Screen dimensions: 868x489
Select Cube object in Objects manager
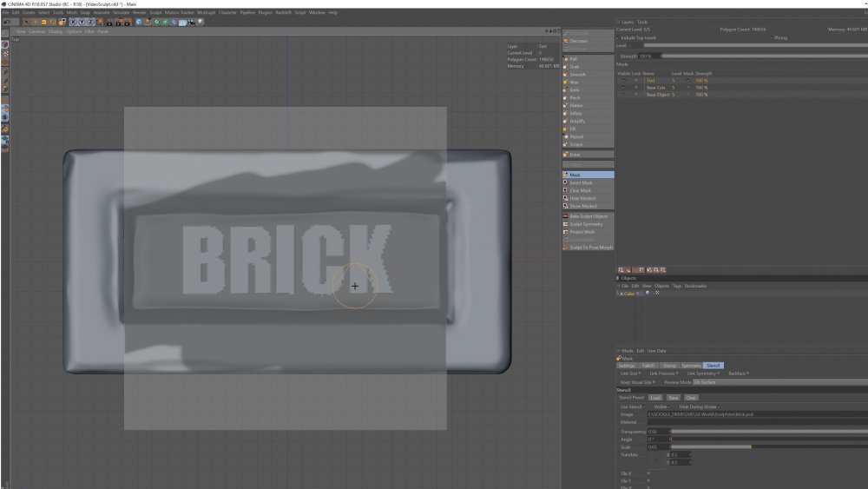click(629, 294)
